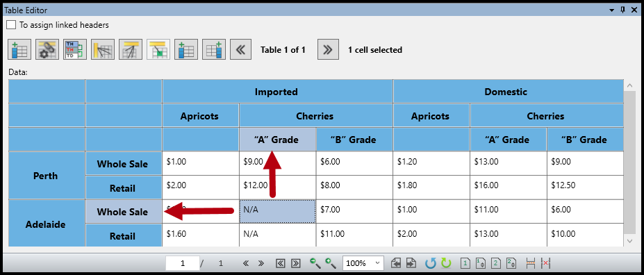Select the $11.00 cell in Adelaide Retail row
Viewport: 644px width, 275px height.
(x=354, y=235)
